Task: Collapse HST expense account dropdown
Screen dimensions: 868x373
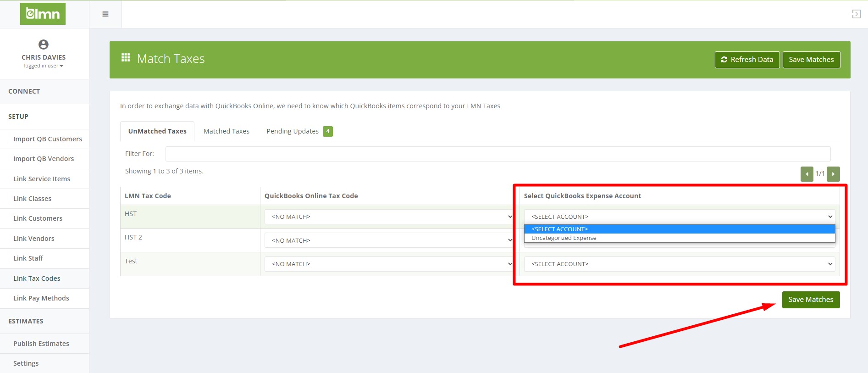Action: pyautogui.click(x=680, y=217)
